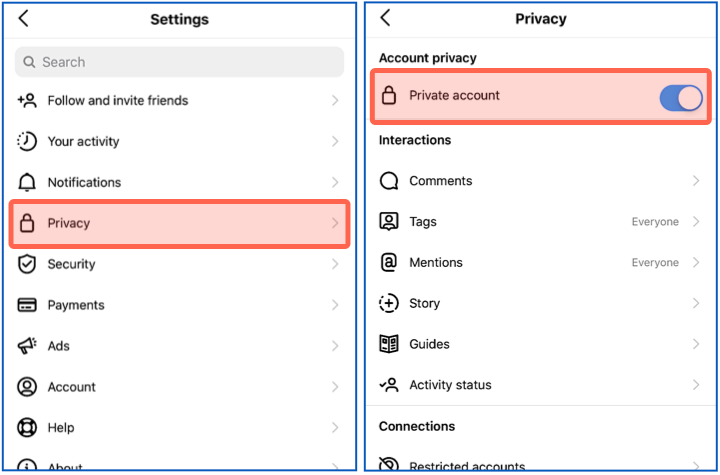Viewport: 720px width, 475px height.
Task: Click the megaphone icon for Ads
Action: tap(28, 346)
